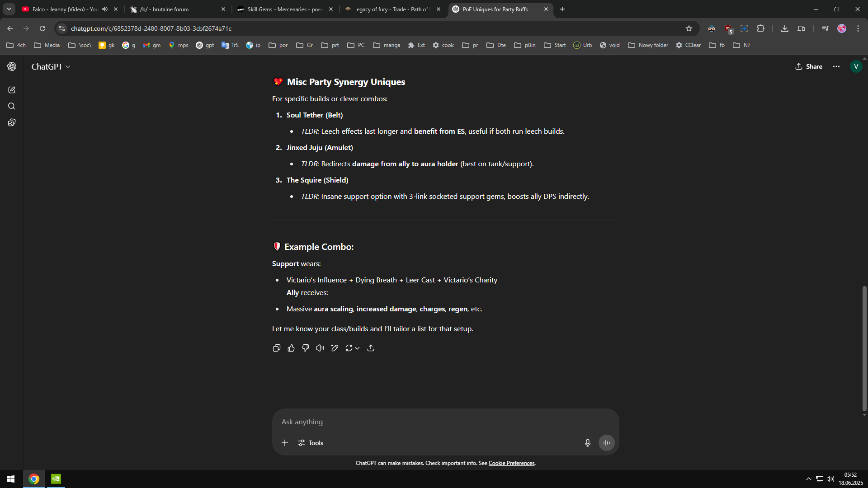Open the Urb bookmark

(582, 45)
